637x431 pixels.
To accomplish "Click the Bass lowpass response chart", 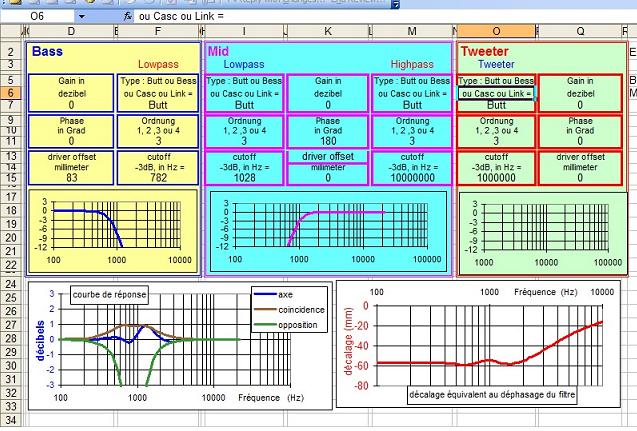I will click(113, 231).
